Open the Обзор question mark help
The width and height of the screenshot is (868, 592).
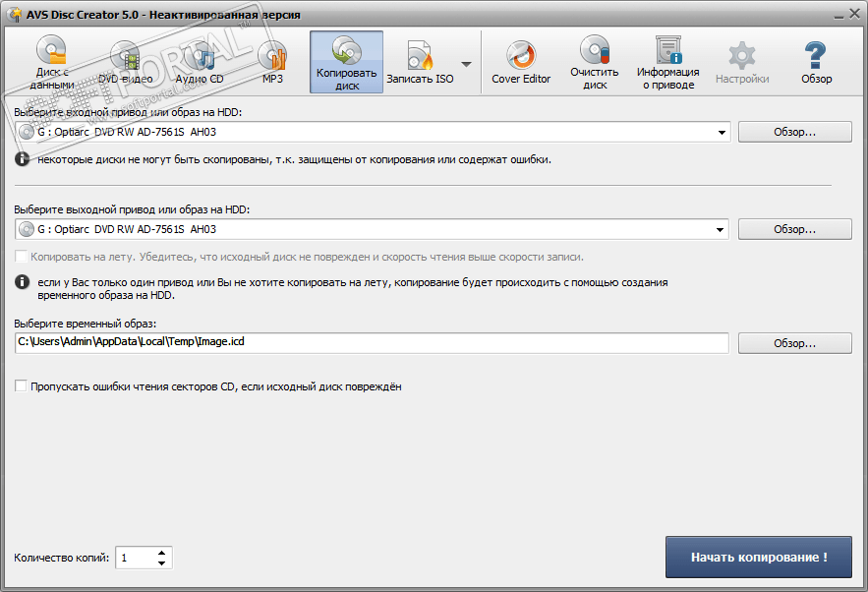click(816, 62)
